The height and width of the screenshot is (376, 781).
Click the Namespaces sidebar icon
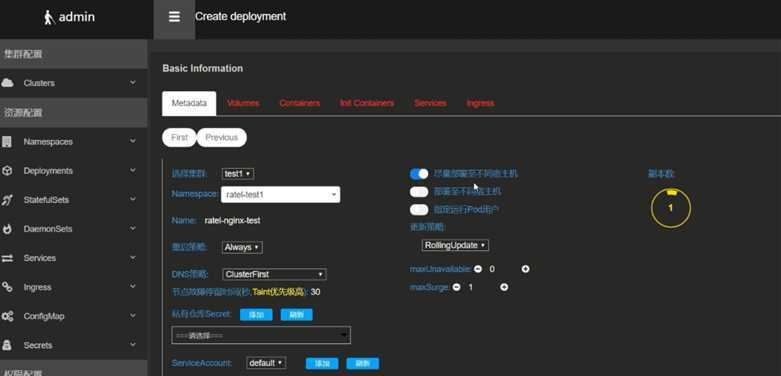(x=7, y=142)
